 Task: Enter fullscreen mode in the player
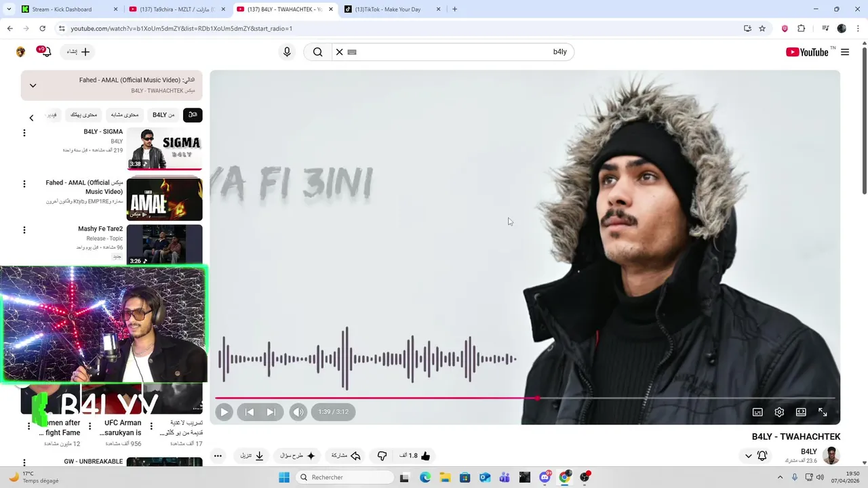(823, 412)
